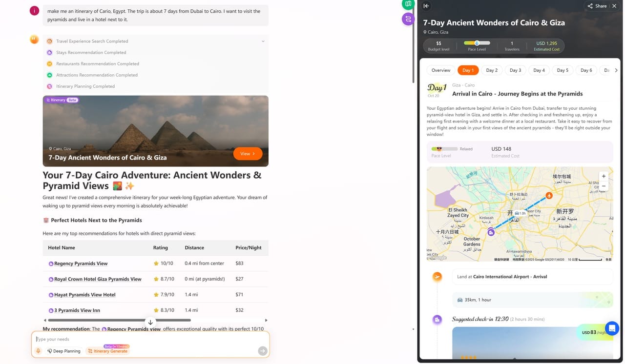Adjust the Pace Level slider
This screenshot has height=364, width=625.
pyautogui.click(x=477, y=43)
